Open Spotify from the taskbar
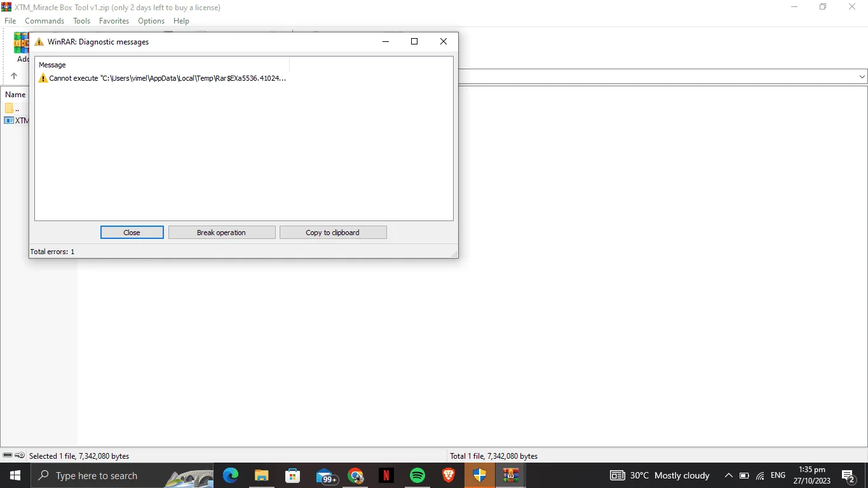This screenshot has width=868, height=488. tap(417, 475)
